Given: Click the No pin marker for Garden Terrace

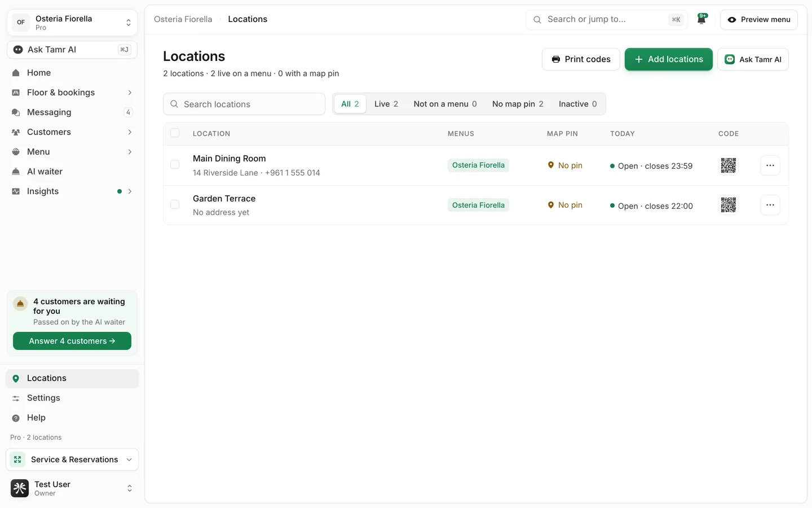Looking at the screenshot, I should click(x=565, y=205).
